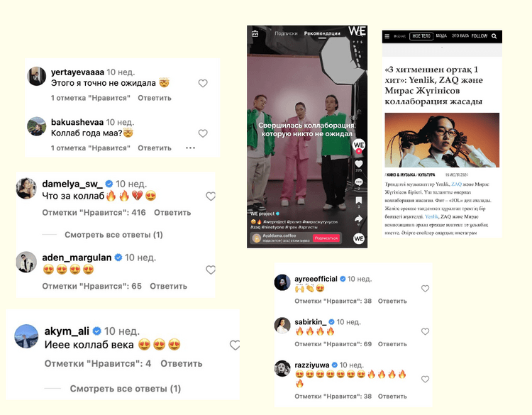The height and width of the screenshot is (415, 532).
Task: Open the МОЕ ТЕЛО menu item
Action: coord(421,36)
